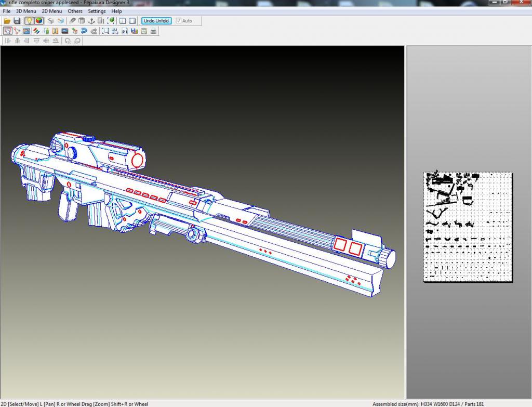The image size is (532, 407).
Task: Select the Select/Move arrow tool
Action: (8, 31)
